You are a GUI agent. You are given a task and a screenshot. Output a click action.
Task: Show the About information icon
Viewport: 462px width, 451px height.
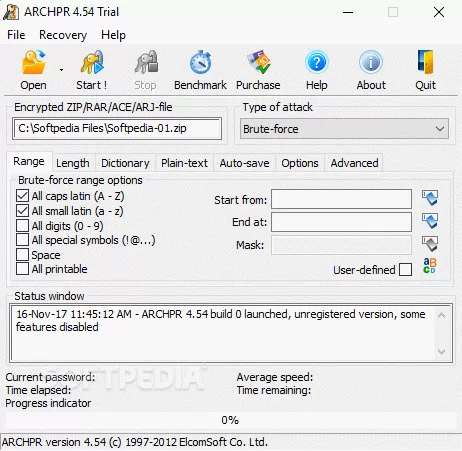pos(371,62)
